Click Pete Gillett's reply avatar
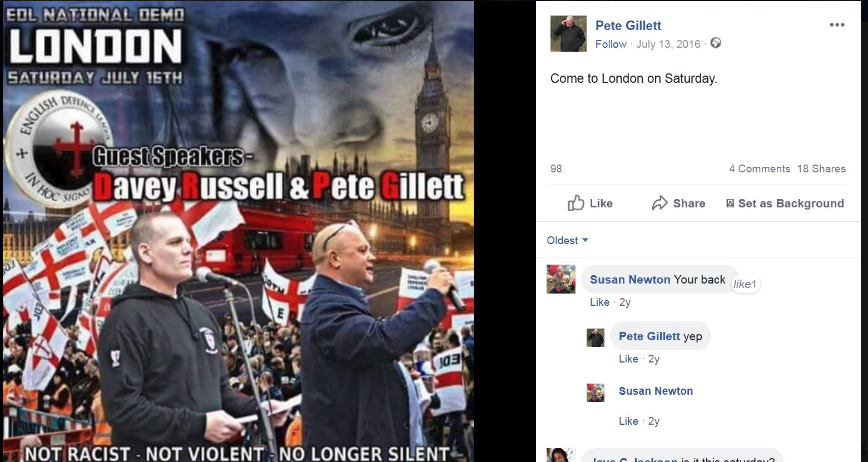Screen dimensions: 868x462 pos(596,337)
